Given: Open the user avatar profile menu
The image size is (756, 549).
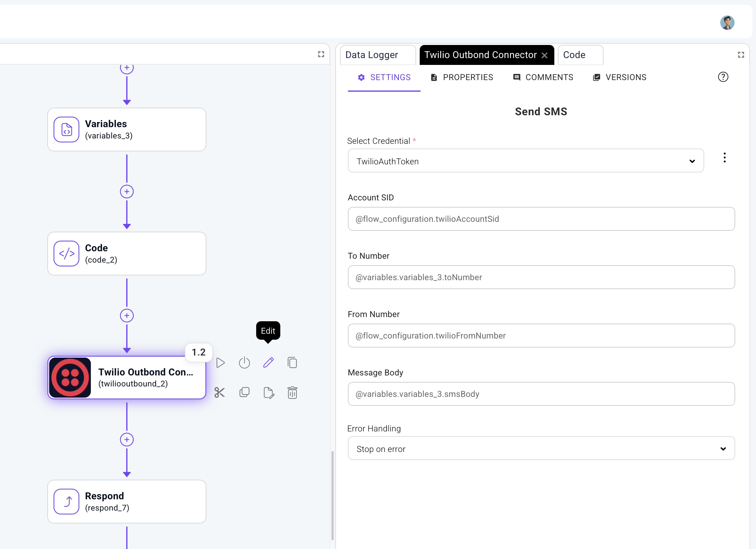Looking at the screenshot, I should click(x=727, y=23).
